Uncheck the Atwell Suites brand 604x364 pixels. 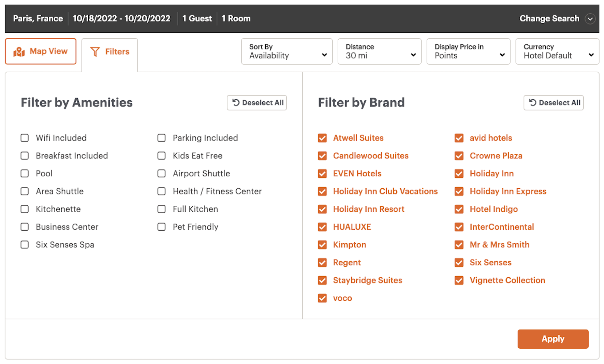pos(322,138)
